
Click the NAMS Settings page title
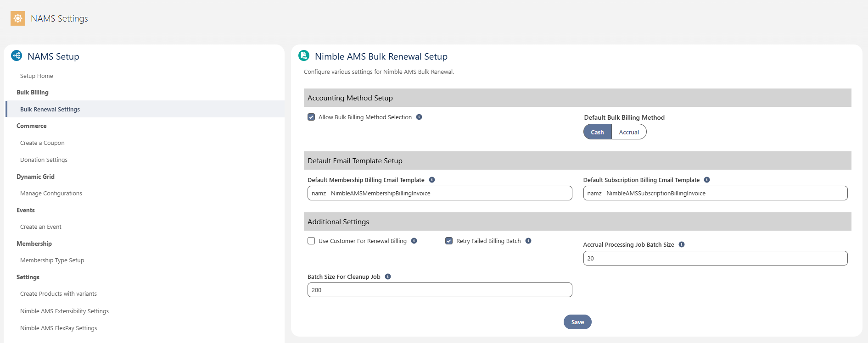pos(59,18)
